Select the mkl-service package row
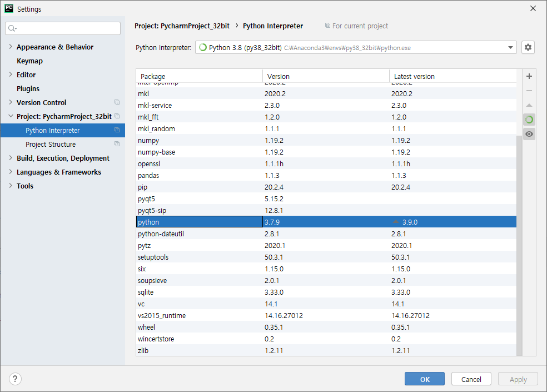 click(x=326, y=106)
